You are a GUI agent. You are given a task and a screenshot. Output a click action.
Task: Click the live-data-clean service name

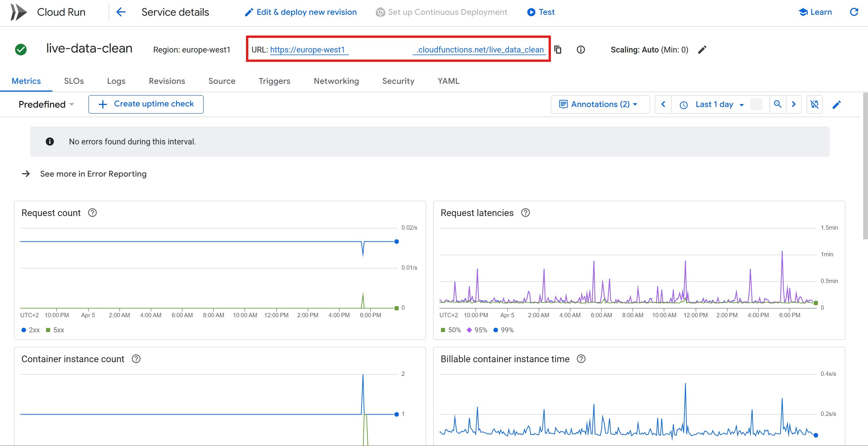click(89, 49)
